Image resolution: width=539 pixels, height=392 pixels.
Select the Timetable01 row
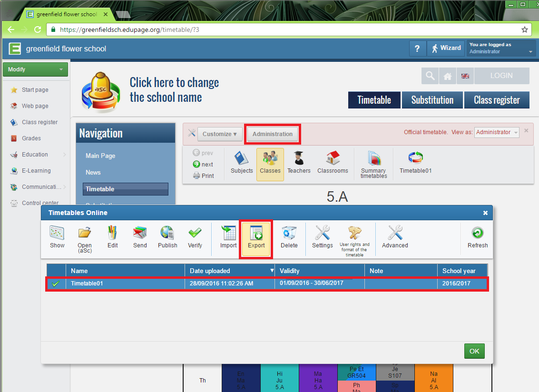(x=267, y=284)
